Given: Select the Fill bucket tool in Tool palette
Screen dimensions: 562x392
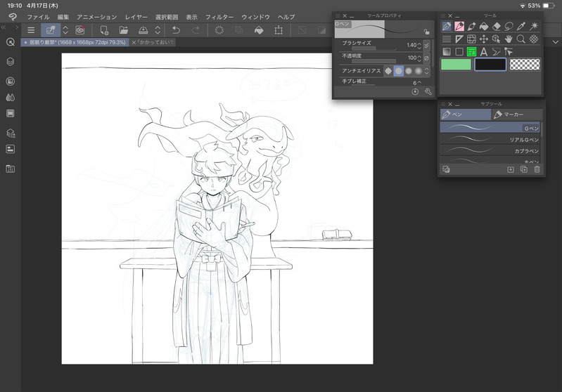Looking at the screenshot, I should 484,26.
